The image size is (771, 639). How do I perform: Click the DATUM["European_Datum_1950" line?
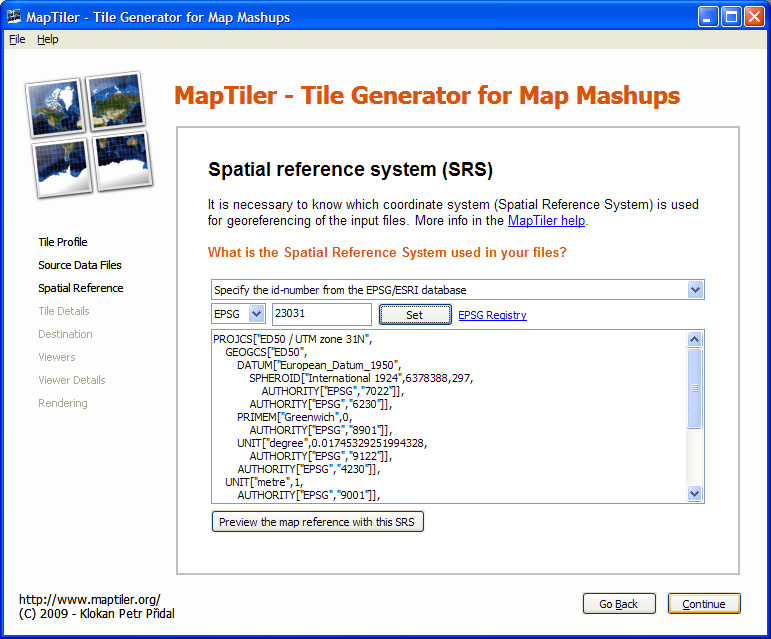pyautogui.click(x=319, y=365)
